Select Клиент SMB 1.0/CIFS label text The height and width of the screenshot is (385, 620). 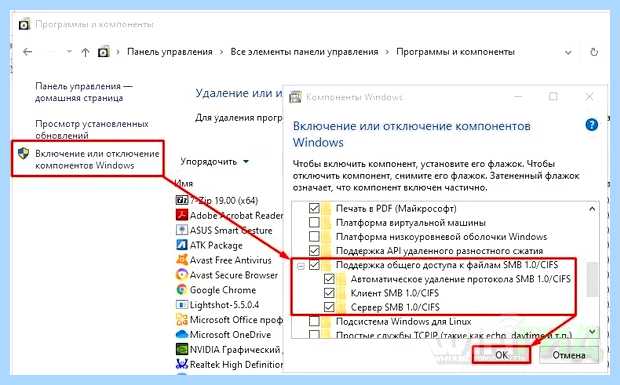click(x=395, y=293)
